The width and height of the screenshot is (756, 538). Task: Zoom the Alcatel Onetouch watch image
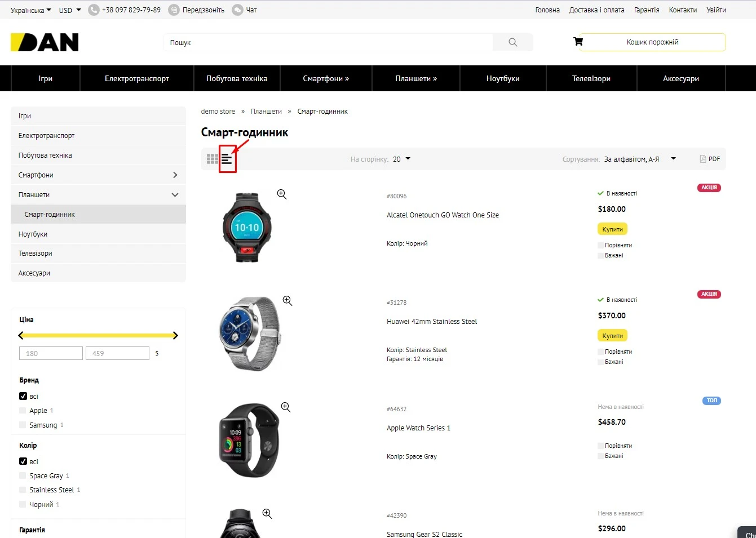tap(282, 194)
